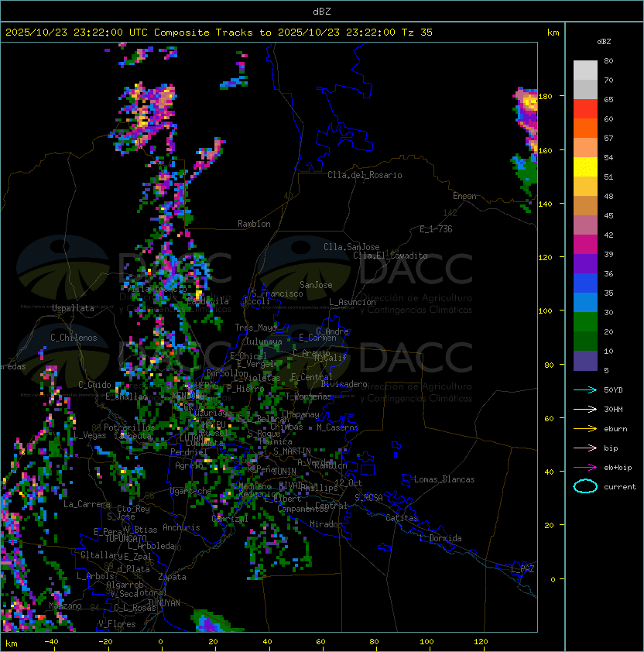This screenshot has width=644, height=652.
Task: Click the 'Mirador' place label
Action: pos(326,524)
